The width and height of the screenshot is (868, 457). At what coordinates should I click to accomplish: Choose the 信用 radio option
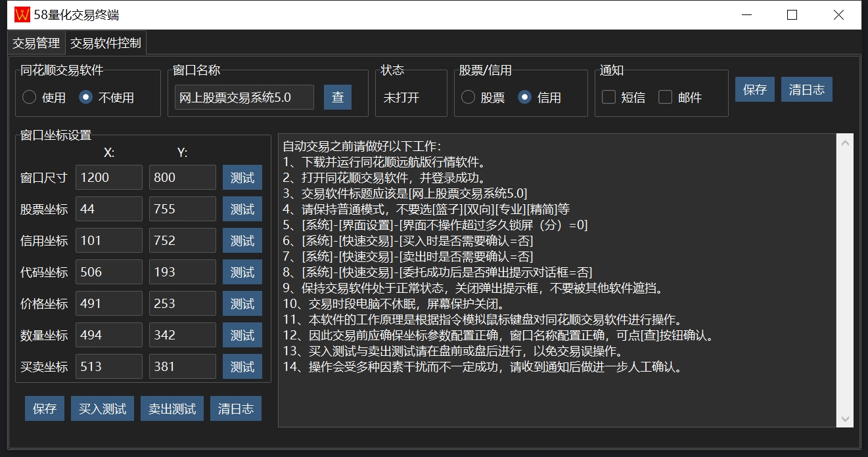[524, 97]
